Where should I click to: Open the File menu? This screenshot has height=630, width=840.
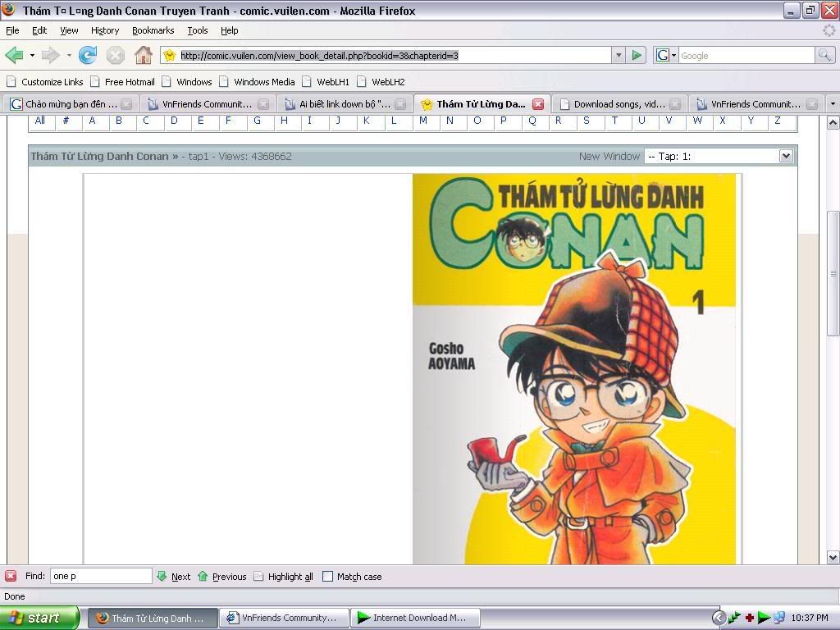(12, 30)
